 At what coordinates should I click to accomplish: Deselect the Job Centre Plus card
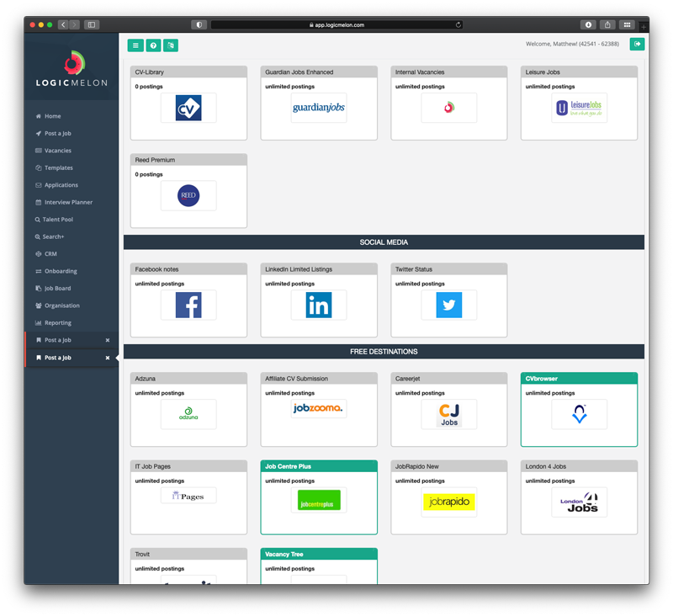319,497
